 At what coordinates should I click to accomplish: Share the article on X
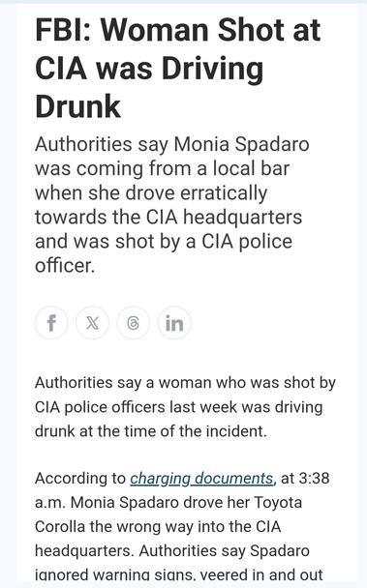pos(92,322)
